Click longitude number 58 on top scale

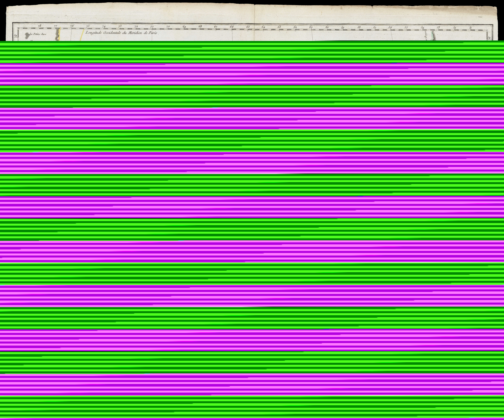pos(359,27)
